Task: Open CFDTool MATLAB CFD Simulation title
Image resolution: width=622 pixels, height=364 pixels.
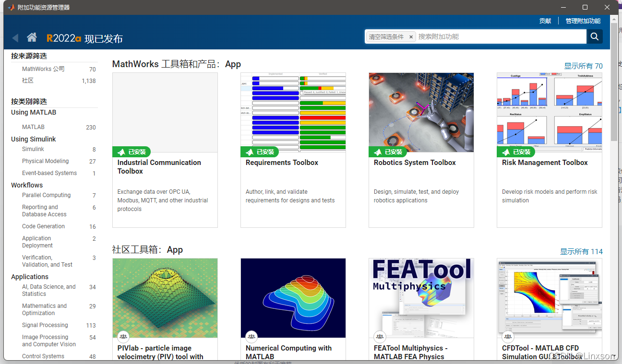Action: [x=542, y=352]
